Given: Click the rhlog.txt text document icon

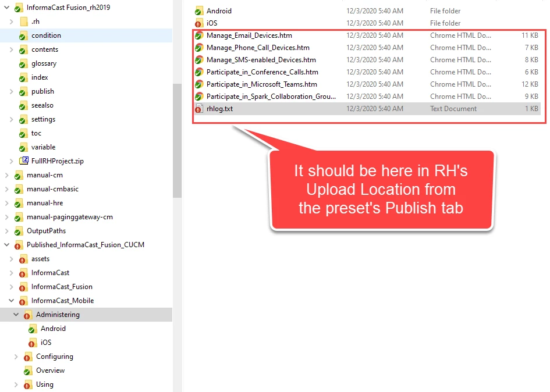Looking at the screenshot, I should click(x=199, y=109).
